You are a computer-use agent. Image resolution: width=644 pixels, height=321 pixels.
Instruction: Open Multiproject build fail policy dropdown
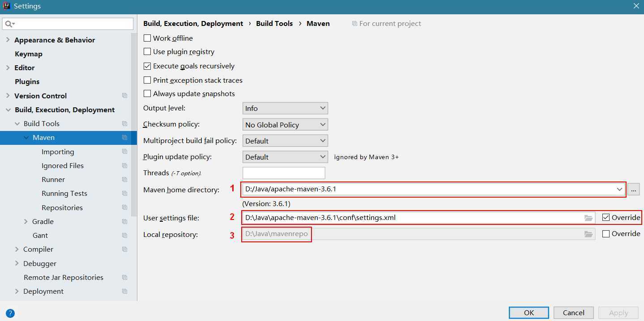click(x=285, y=141)
